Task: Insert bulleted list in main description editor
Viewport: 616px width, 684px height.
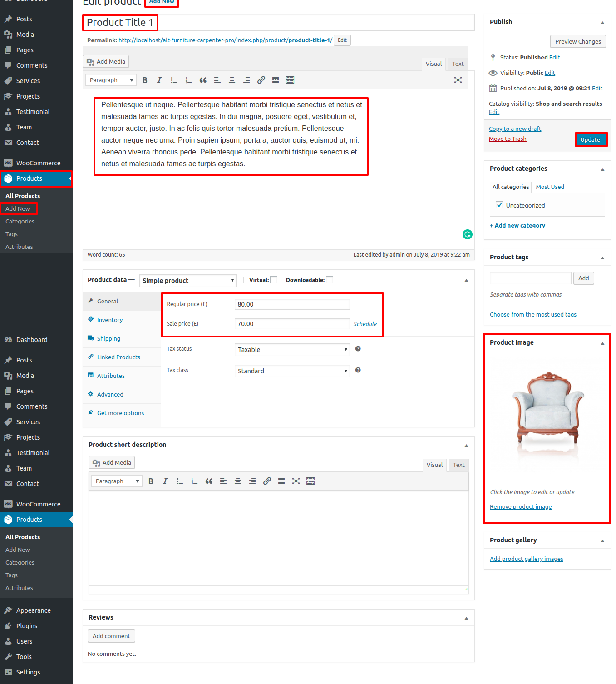Action: [x=174, y=80]
